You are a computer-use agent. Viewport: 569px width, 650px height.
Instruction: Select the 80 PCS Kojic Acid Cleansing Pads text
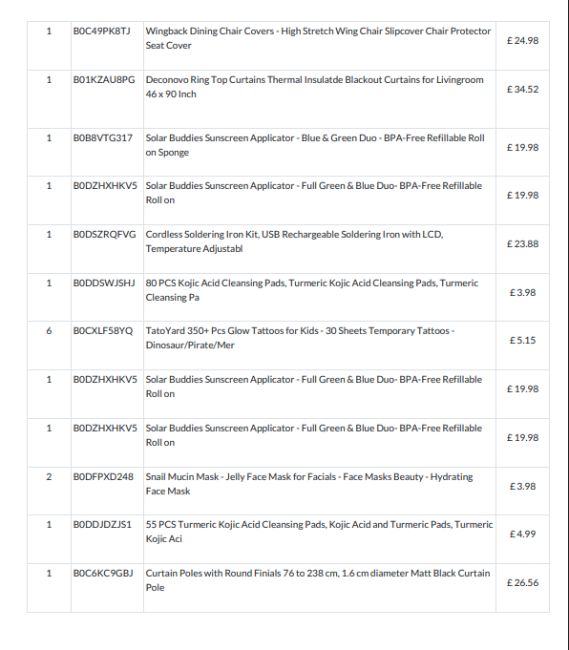[312, 290]
